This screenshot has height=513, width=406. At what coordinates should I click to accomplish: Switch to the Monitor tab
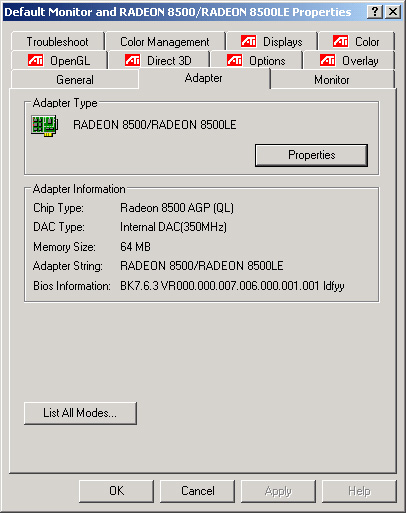click(332, 80)
